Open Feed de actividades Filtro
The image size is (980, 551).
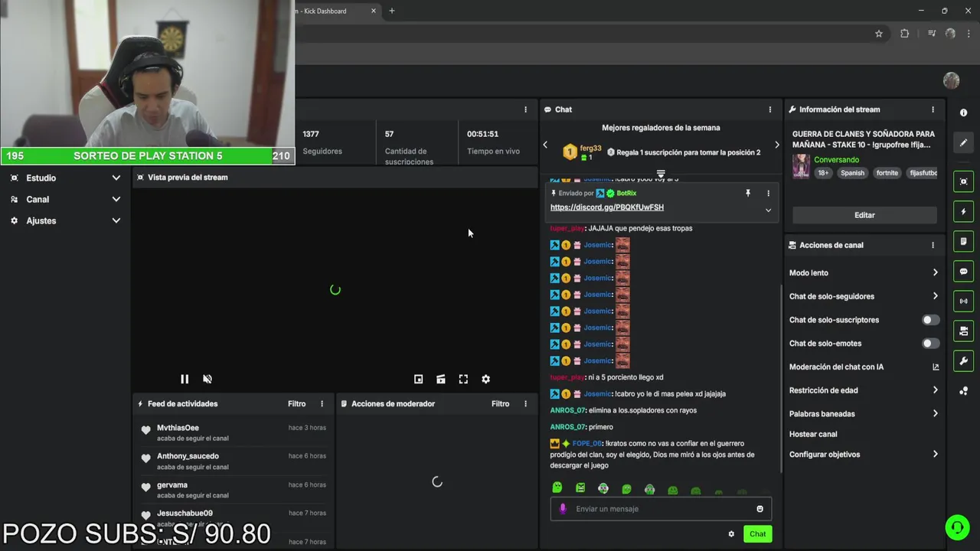(296, 404)
